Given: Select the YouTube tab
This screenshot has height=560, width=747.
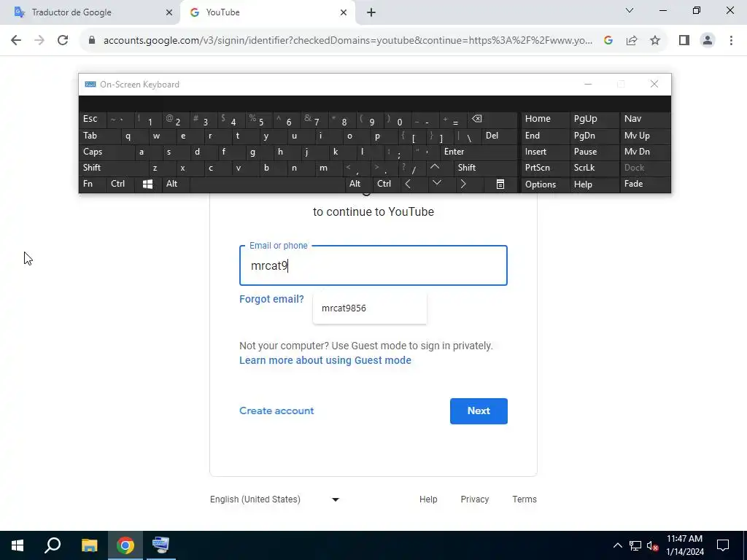Looking at the screenshot, I should coord(268,12).
